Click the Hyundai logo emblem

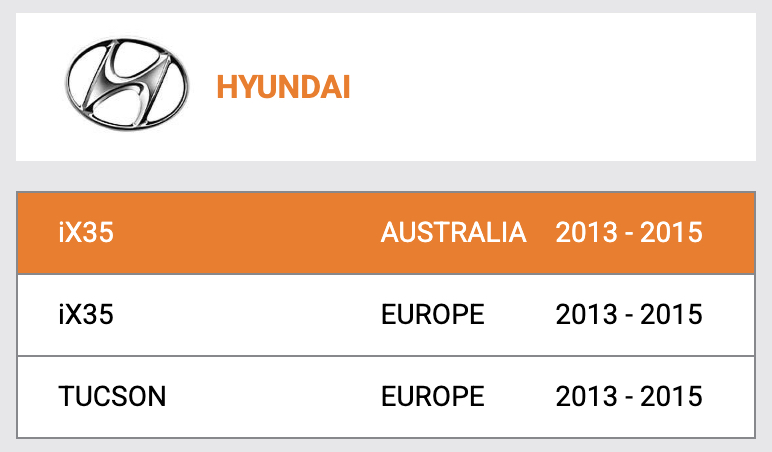(127, 84)
